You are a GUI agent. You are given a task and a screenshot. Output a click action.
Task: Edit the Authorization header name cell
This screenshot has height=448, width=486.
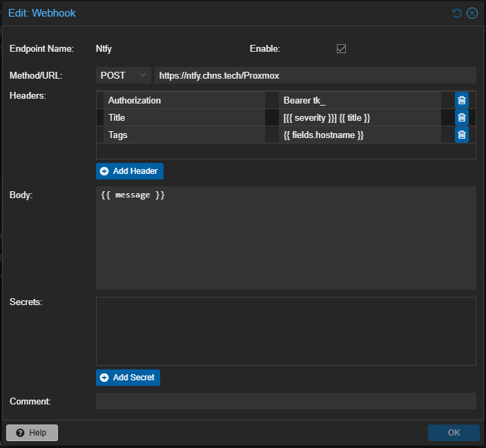click(x=184, y=100)
